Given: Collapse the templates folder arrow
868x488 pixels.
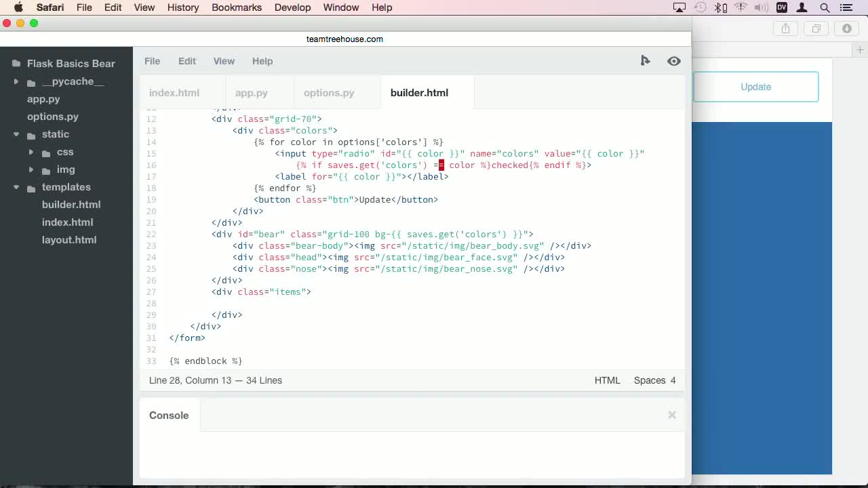Looking at the screenshot, I should click(x=16, y=187).
